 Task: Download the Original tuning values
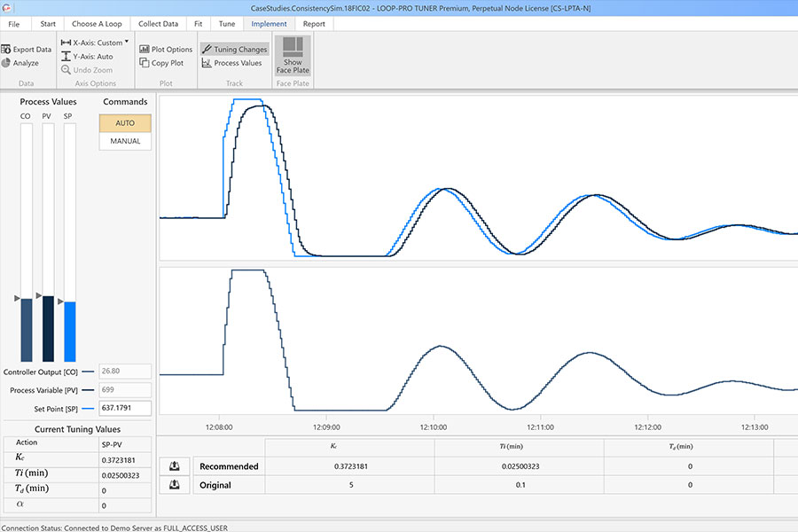[x=174, y=485]
